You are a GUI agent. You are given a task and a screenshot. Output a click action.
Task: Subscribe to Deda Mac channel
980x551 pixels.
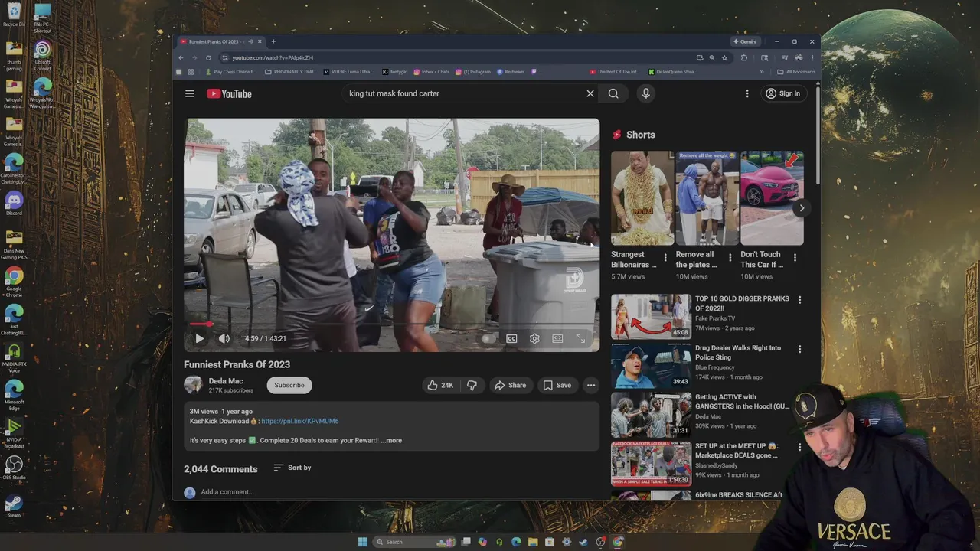(289, 385)
